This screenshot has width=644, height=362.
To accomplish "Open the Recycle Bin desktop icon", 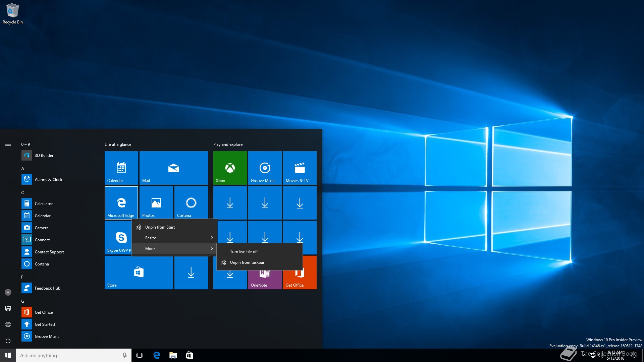I will coord(12,14).
